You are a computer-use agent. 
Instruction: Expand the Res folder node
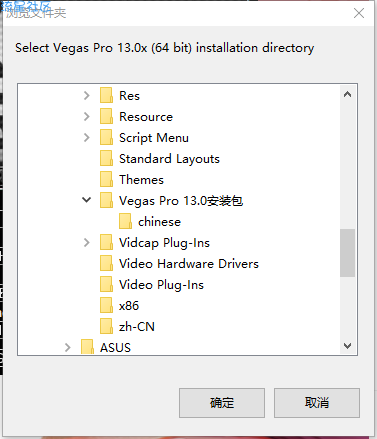click(x=87, y=96)
